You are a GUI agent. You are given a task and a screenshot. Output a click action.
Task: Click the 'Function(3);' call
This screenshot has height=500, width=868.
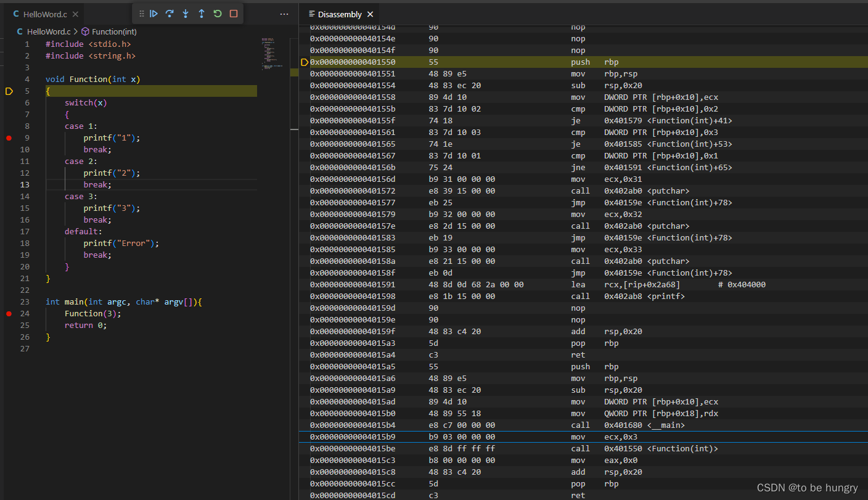[93, 314]
